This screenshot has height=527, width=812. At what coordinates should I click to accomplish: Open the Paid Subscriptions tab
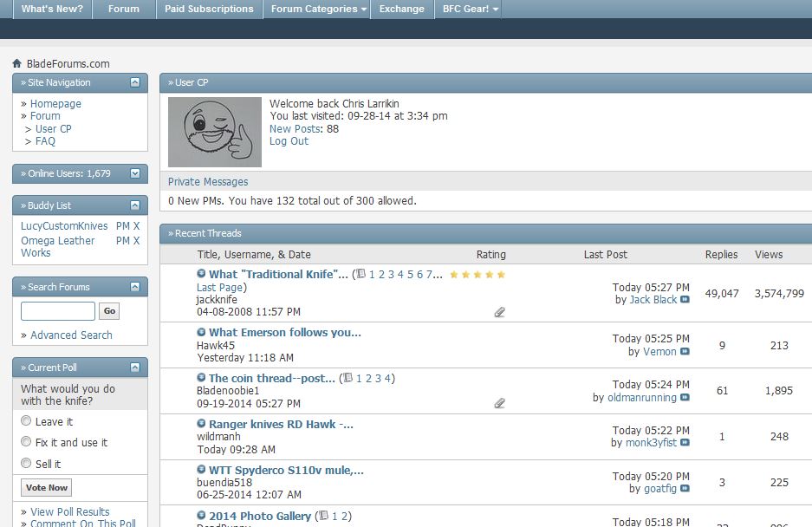tap(209, 9)
